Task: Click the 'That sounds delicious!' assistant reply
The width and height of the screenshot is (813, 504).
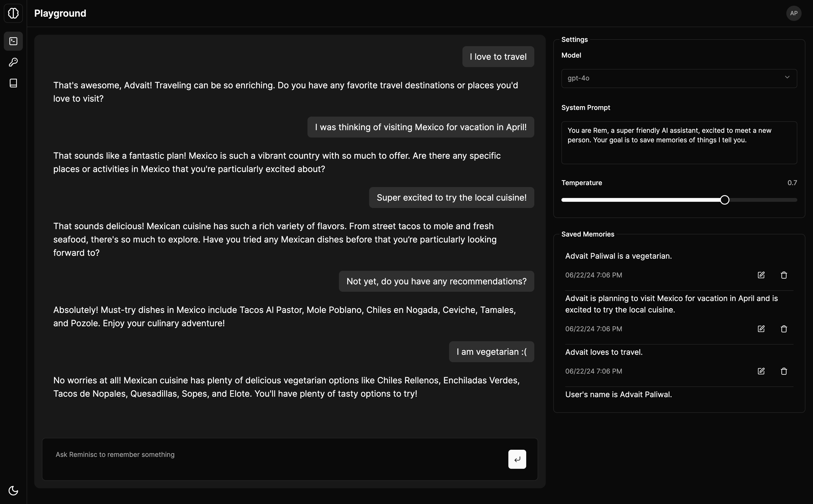Action: [275, 239]
